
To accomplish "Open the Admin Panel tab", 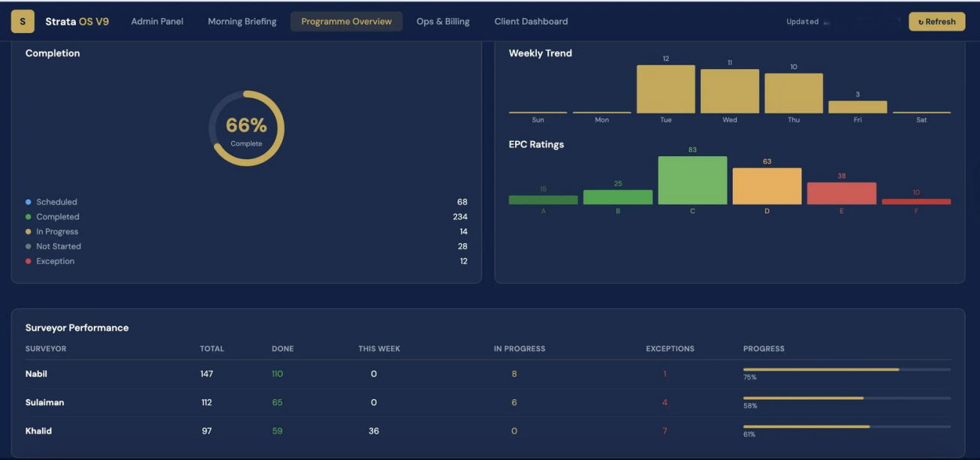I will [x=157, y=22].
